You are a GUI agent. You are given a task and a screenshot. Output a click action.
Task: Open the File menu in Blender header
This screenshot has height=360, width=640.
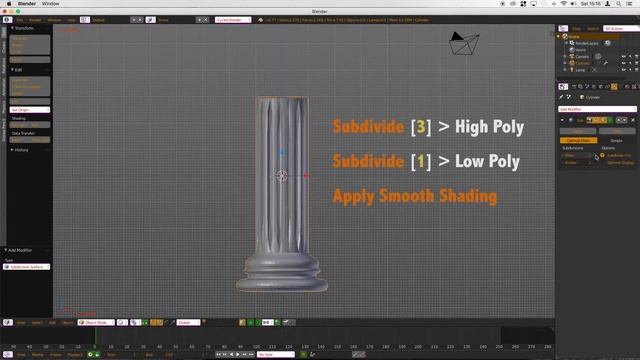click(20, 20)
